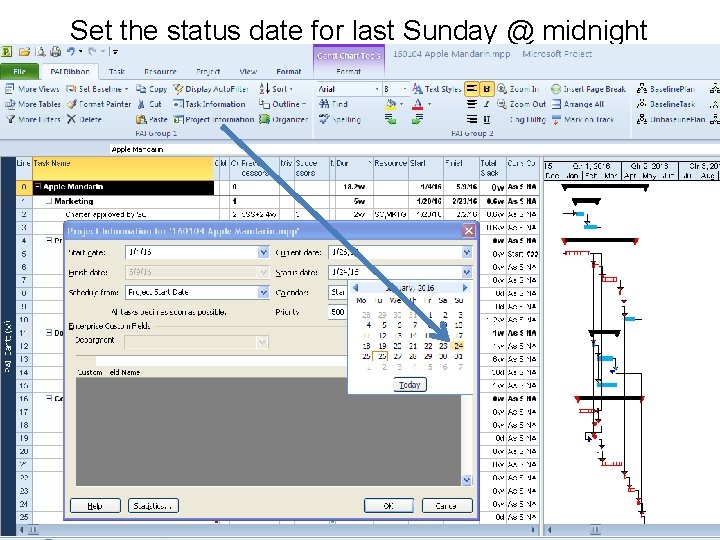Open the red font color dropdown
The width and height of the screenshot is (720, 540).
[x=429, y=104]
